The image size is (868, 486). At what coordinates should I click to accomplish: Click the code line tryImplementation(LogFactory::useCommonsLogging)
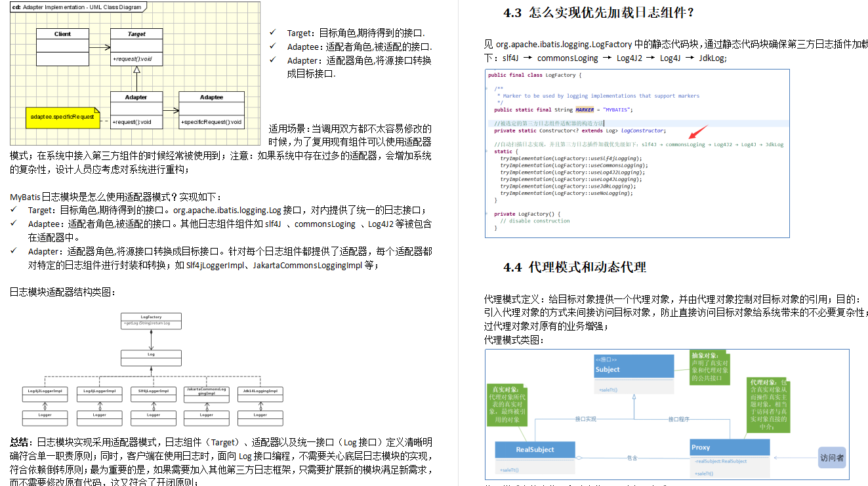573,165
